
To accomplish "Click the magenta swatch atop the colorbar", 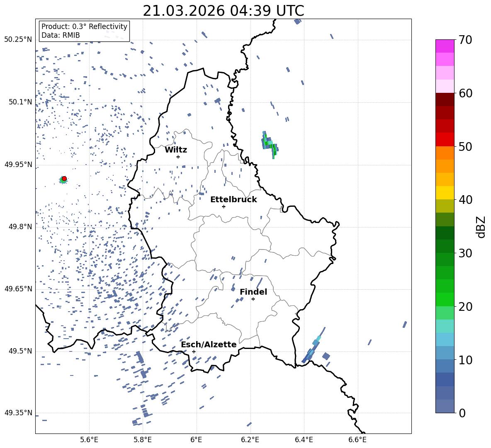I will pos(445,46).
